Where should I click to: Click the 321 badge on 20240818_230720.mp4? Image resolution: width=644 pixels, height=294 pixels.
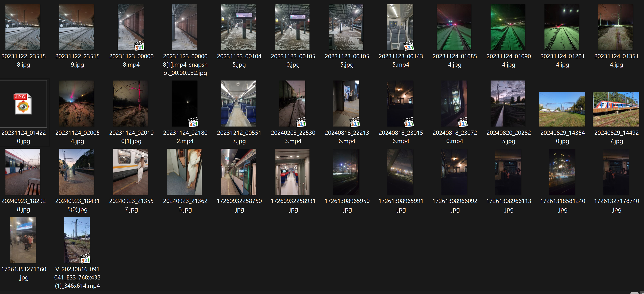coord(463,123)
